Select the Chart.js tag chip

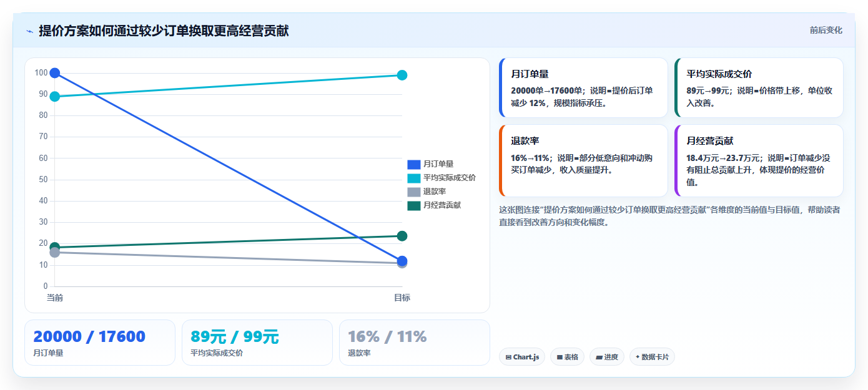(522, 357)
